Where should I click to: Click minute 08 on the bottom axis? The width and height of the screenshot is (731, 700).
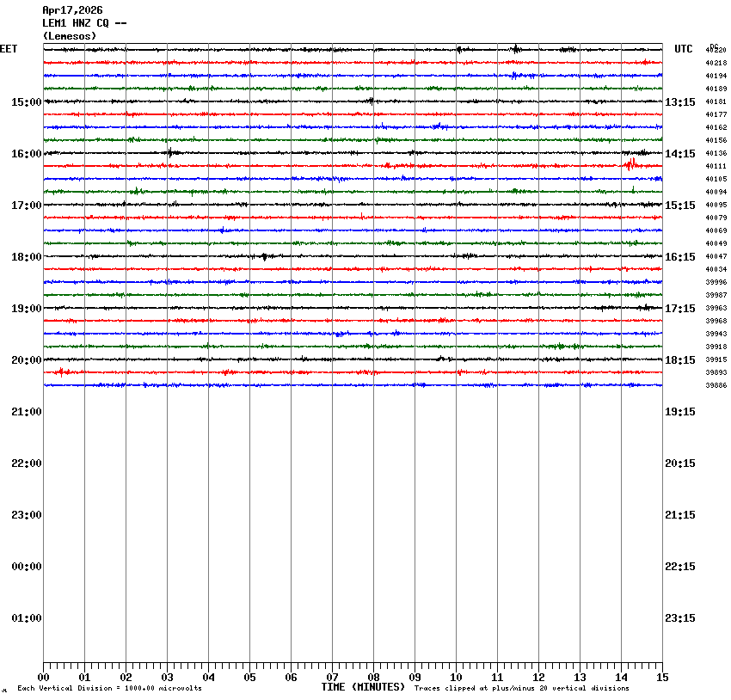373,678
